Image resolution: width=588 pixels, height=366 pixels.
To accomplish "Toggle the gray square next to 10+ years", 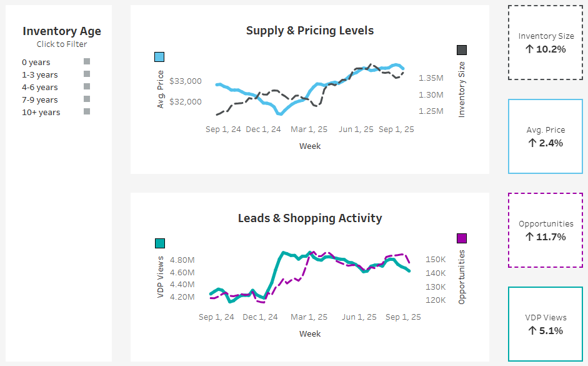I will (87, 111).
